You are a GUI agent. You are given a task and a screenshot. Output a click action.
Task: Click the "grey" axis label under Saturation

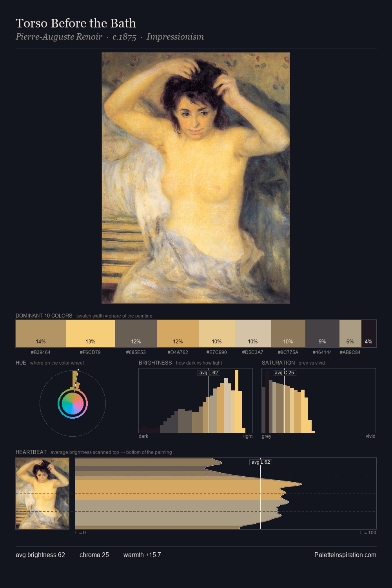[x=267, y=436]
